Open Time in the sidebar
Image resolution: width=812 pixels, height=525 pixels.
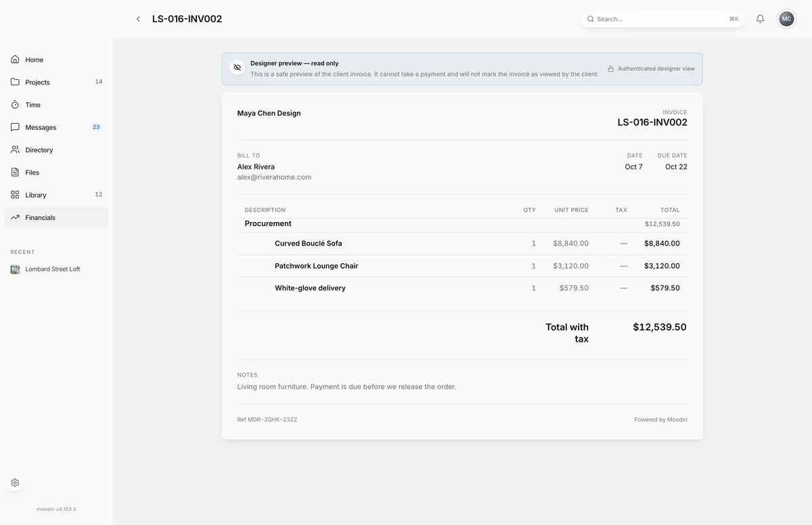[x=56, y=105]
